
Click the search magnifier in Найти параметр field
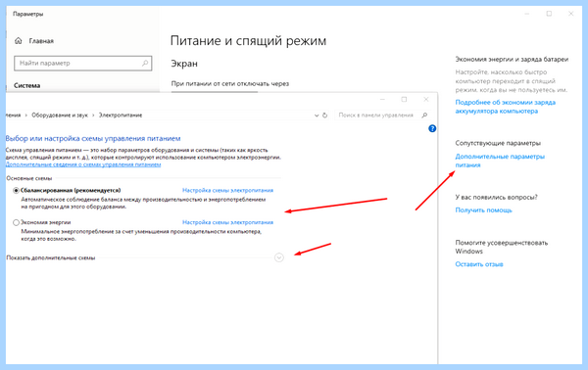tap(145, 63)
